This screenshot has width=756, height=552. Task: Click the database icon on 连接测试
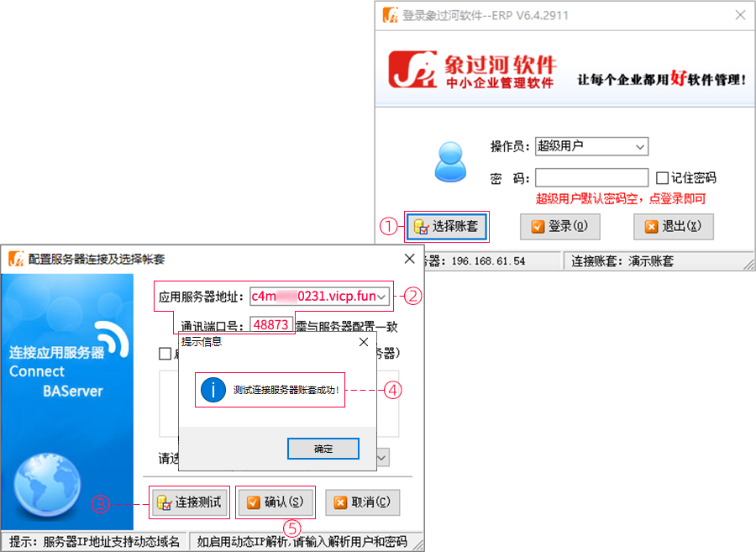[x=165, y=502]
